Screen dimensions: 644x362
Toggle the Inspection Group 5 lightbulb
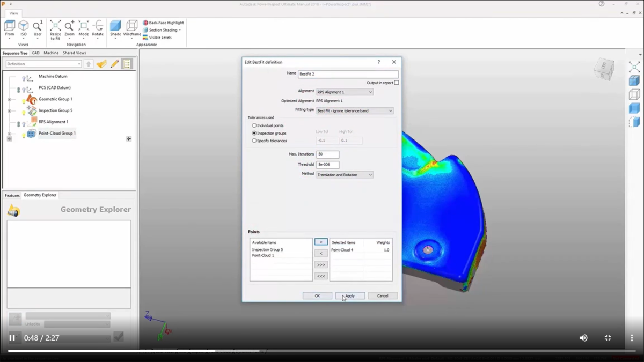coord(24,113)
